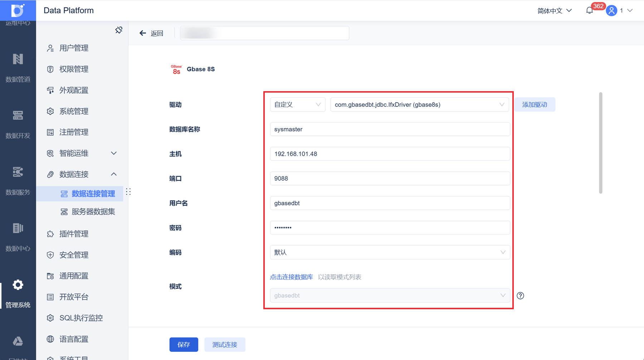Click the help question mark beside 模式
This screenshot has width=644, height=360.
521,296
